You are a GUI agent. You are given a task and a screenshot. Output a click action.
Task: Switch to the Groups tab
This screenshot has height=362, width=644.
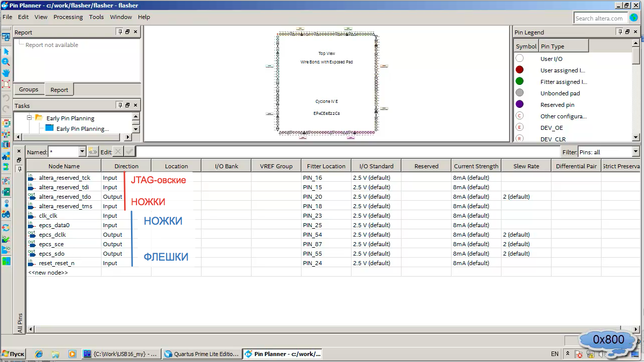pyautogui.click(x=28, y=89)
